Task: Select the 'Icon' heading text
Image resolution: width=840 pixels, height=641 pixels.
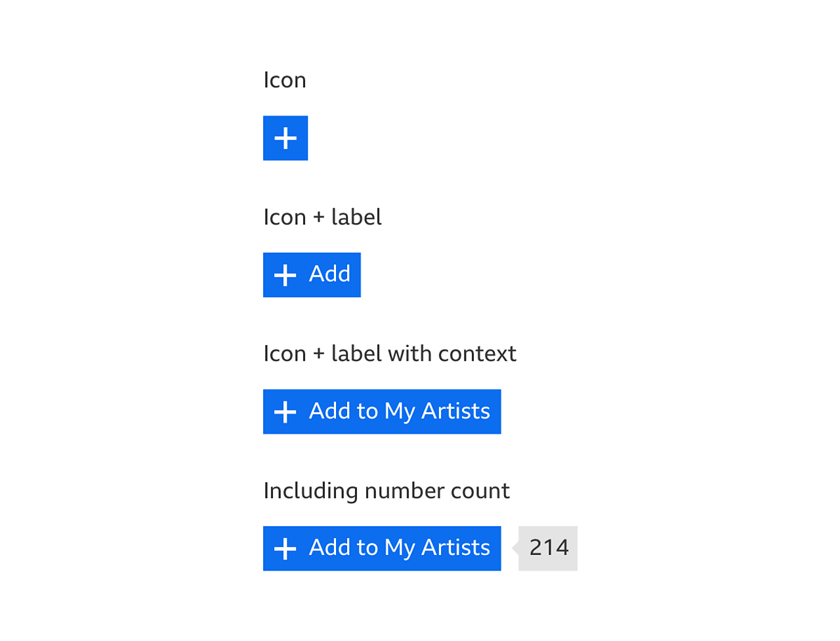Action: click(x=285, y=80)
